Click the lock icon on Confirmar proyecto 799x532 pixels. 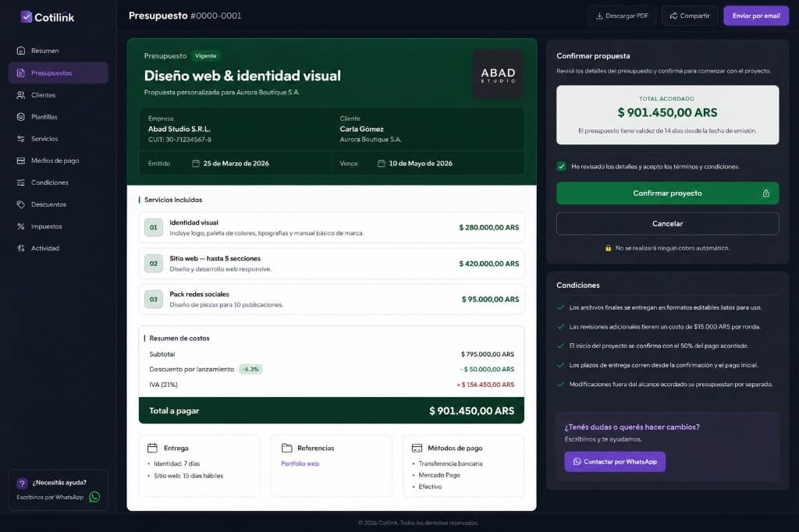click(x=766, y=193)
